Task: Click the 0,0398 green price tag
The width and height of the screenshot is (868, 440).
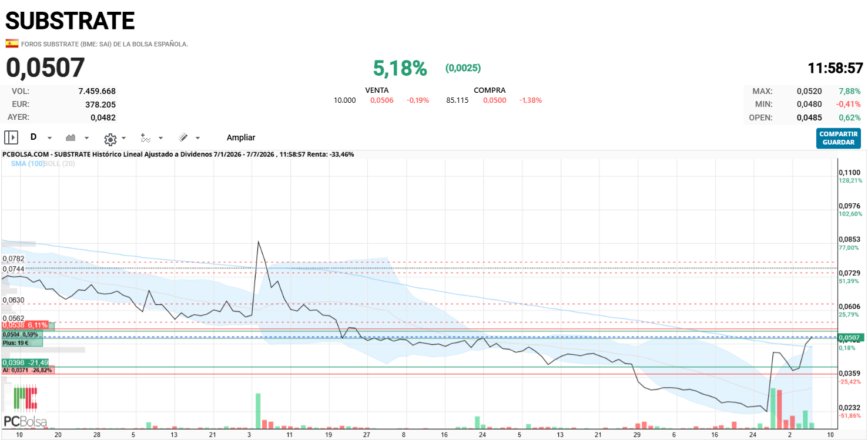Action: tap(25, 362)
